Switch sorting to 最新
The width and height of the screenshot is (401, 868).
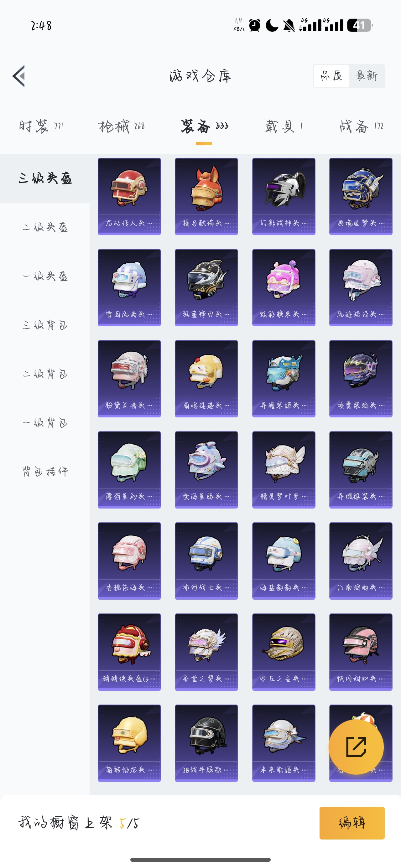367,76
